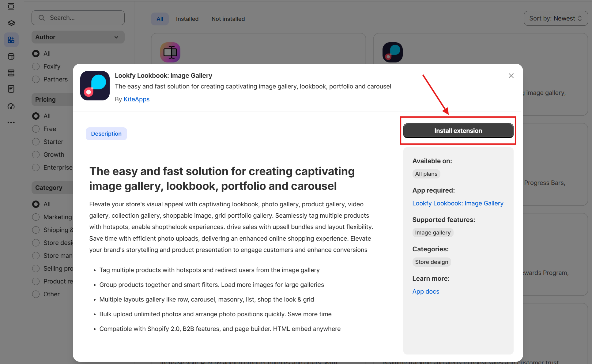Select the Shipping category radio button

tap(36, 230)
